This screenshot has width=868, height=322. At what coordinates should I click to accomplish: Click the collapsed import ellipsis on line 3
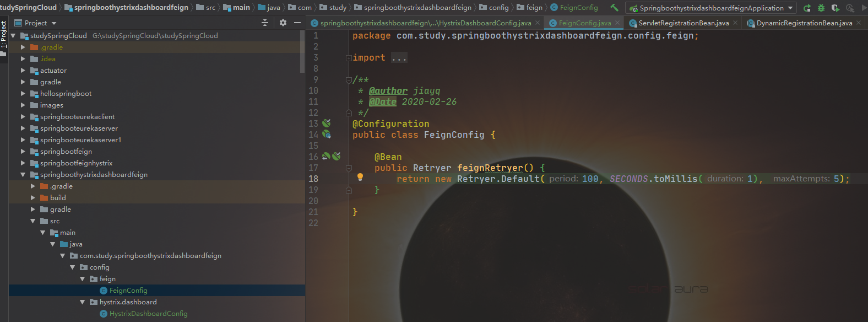399,58
